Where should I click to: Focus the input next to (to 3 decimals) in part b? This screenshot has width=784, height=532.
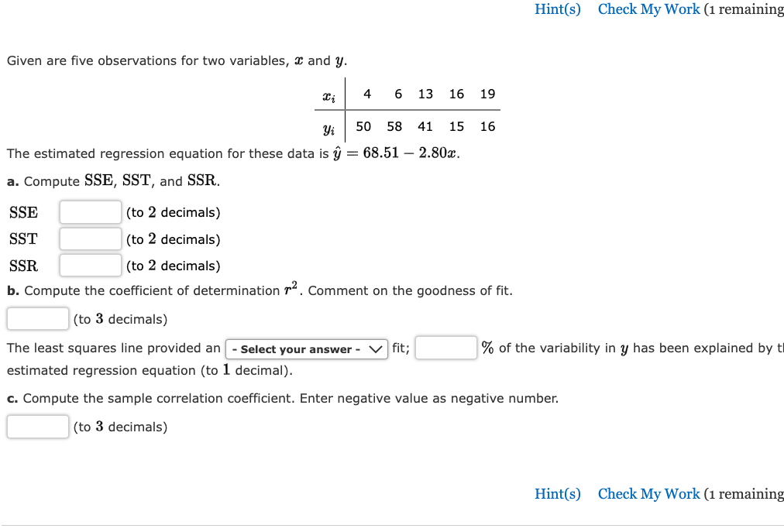tap(37, 317)
